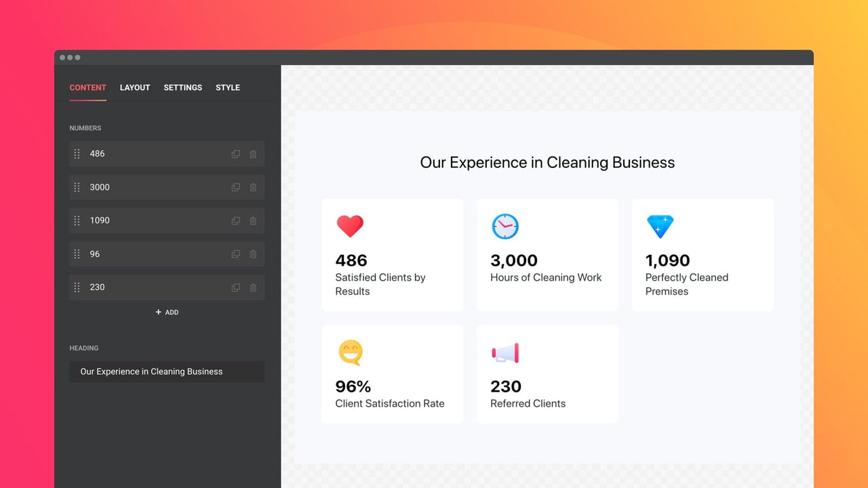Screen dimensions: 868x488
Task: Duplicate the 3000 number item
Action: pyautogui.click(x=235, y=187)
